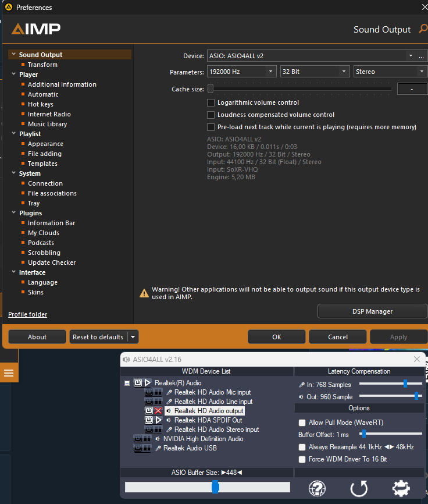The height and width of the screenshot is (504, 428).
Task: Click power icon for Realtek HD Audio output
Action: pos(149,411)
